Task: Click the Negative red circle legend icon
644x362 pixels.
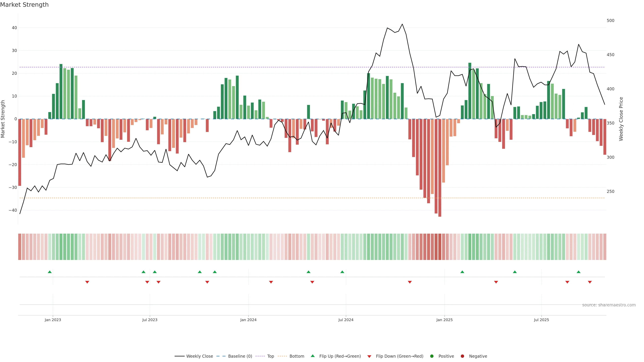Action: [462, 356]
